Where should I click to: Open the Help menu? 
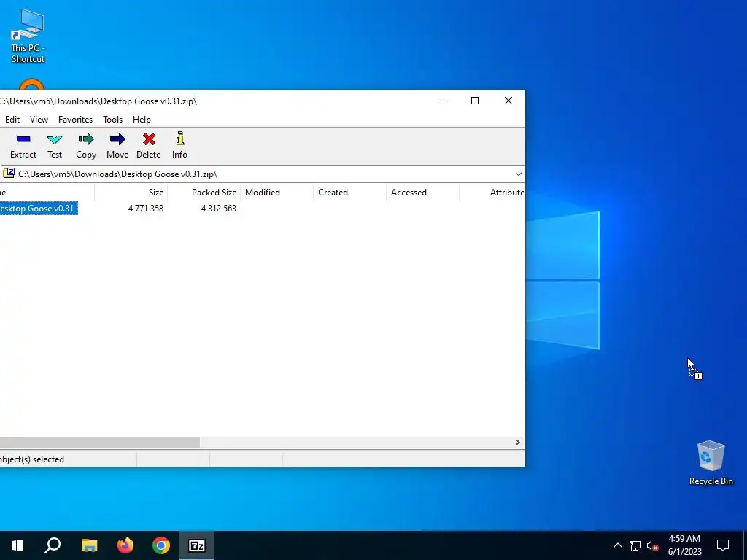[142, 120]
